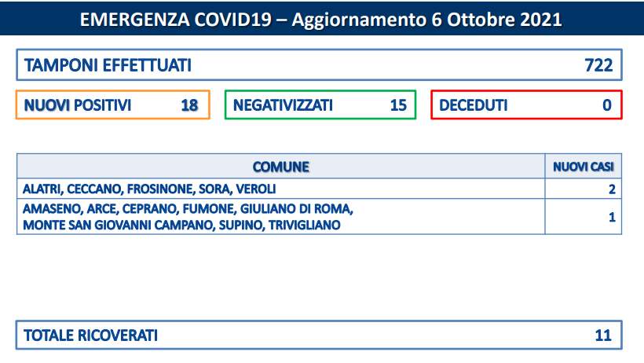The height and width of the screenshot is (363, 644).
Task: Select the TOTALE RICOVERATI label
Action: [x=91, y=335]
